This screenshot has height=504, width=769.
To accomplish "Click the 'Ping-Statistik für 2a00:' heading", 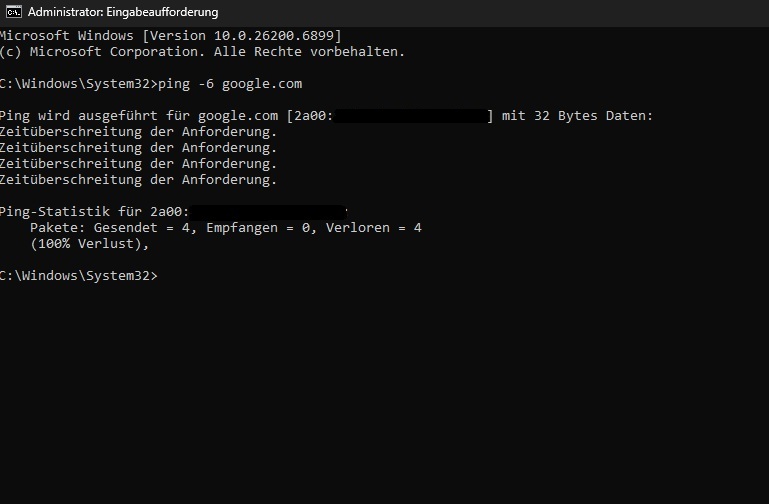I will pyautogui.click(x=94, y=212).
